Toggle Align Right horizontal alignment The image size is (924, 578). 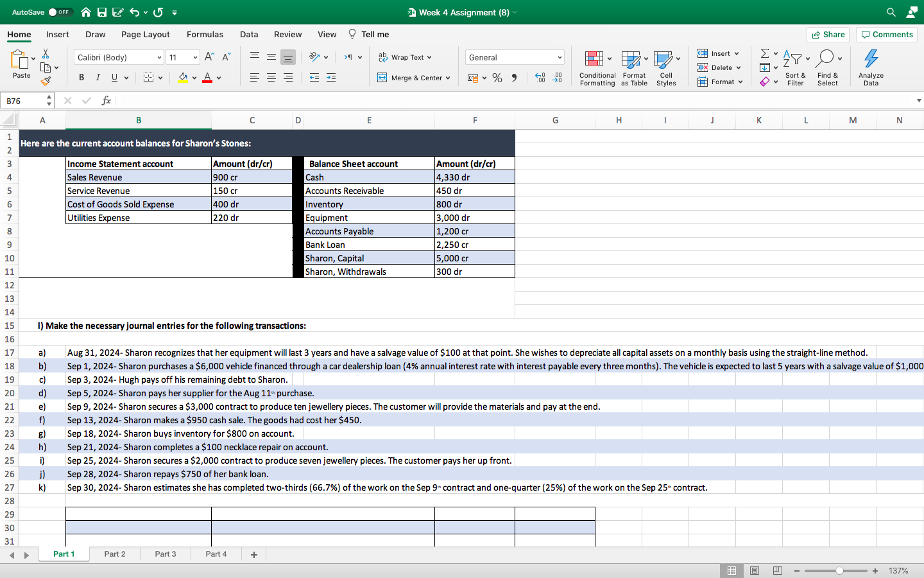pos(288,78)
